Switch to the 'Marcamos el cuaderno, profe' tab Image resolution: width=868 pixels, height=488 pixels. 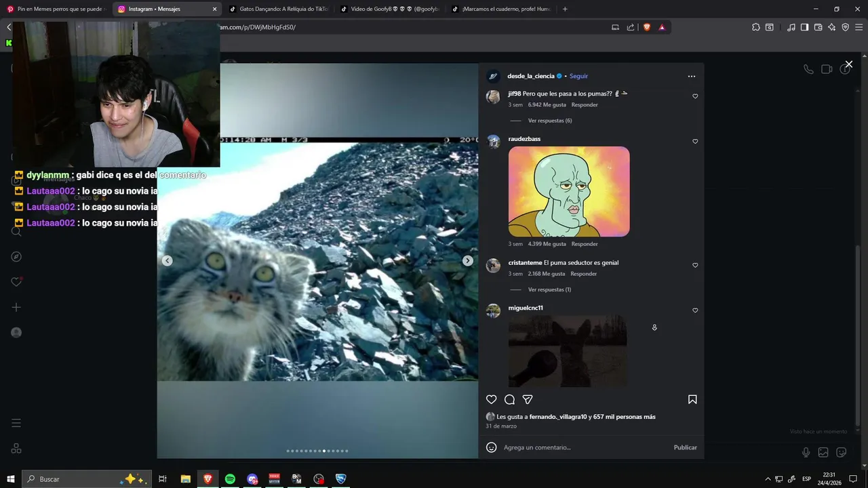tap(500, 9)
